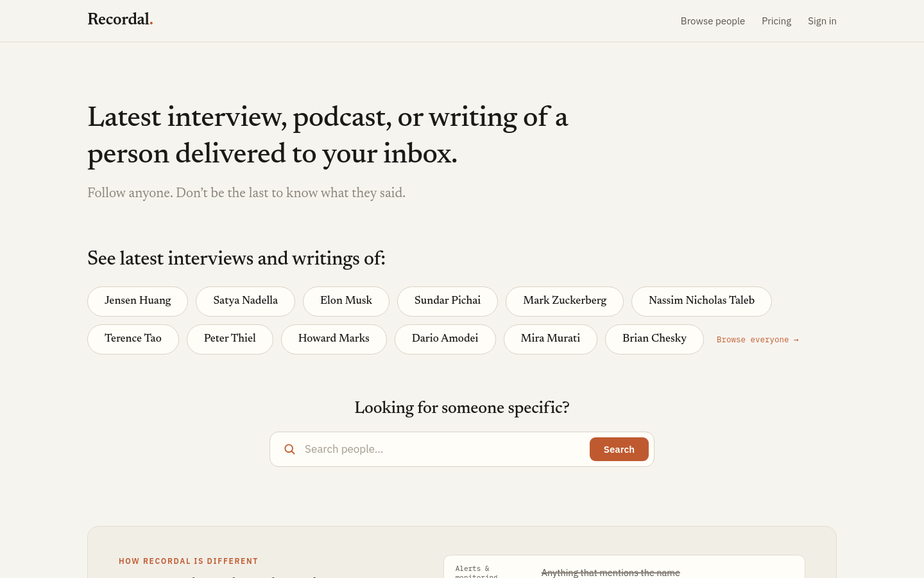Click 'See latest interviews and writings of:' heading
The image size is (924, 578).
[236, 259]
